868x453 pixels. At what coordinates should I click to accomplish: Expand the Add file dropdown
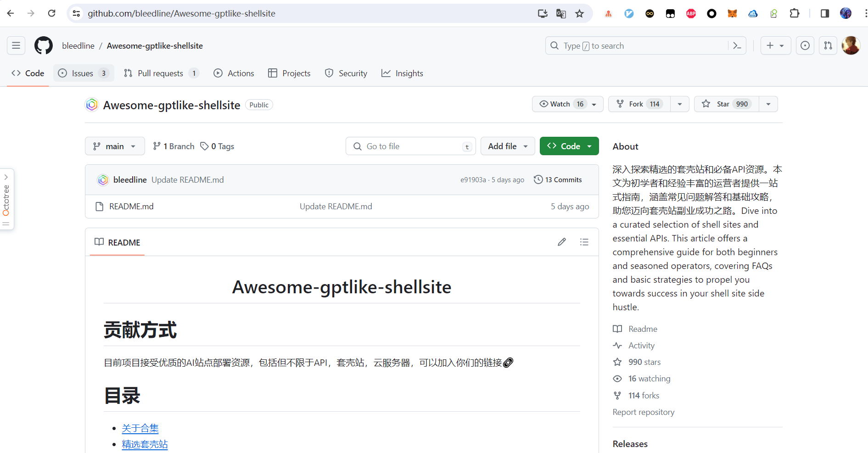click(508, 146)
